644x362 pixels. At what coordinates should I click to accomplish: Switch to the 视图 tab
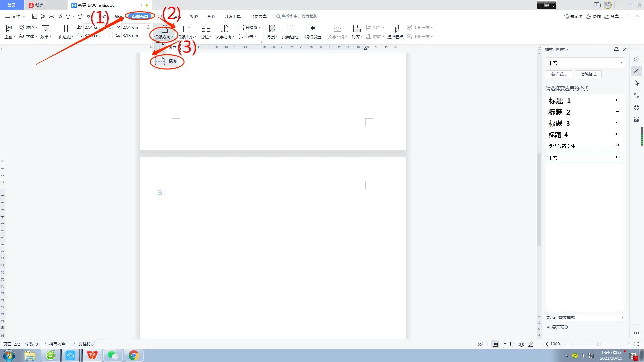(x=194, y=16)
